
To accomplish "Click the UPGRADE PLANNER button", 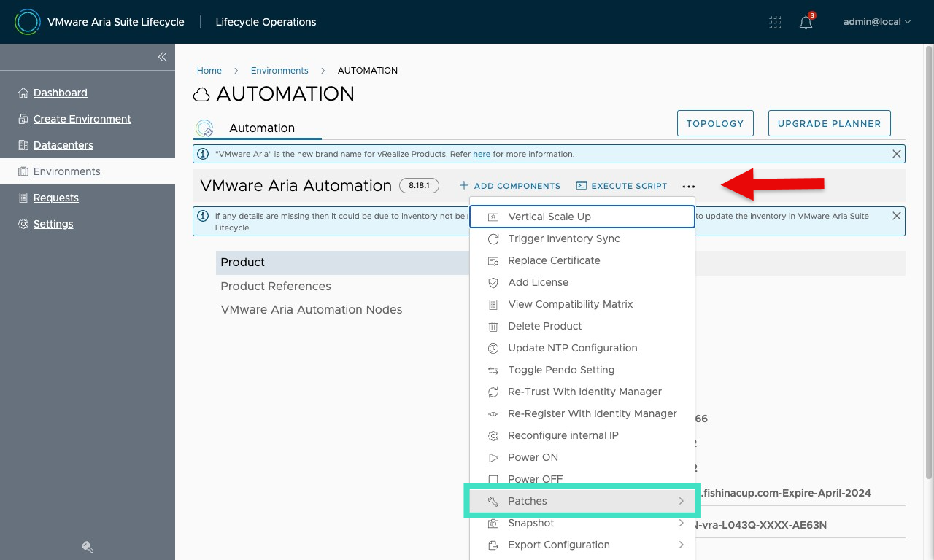I will 830,123.
